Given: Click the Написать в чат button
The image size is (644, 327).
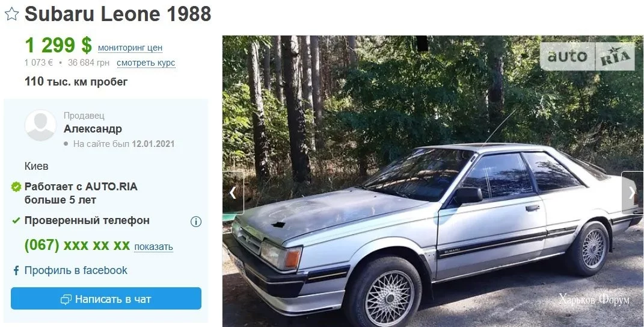Looking at the screenshot, I should pos(106,299).
